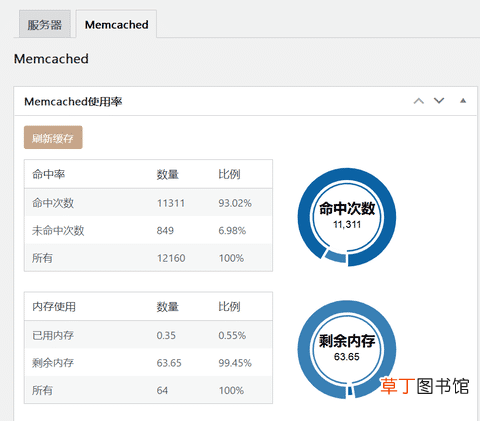Select the 849 miss count value
Image resolution: width=480 pixels, height=421 pixels.
165,231
